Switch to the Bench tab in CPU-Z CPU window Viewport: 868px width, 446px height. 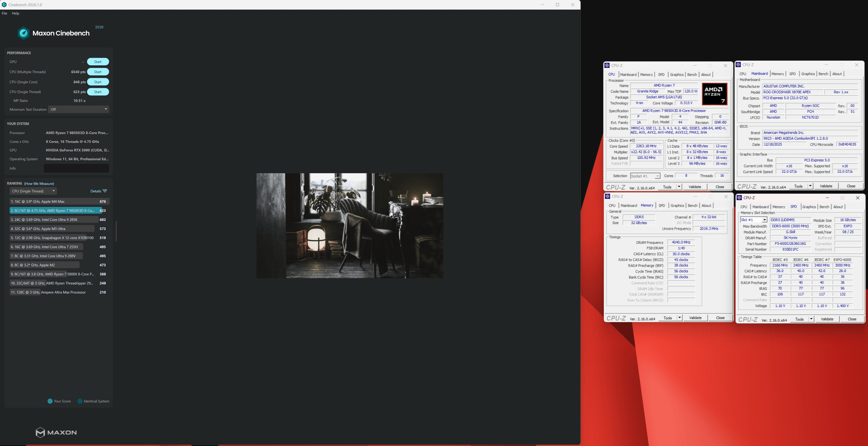[692, 74]
